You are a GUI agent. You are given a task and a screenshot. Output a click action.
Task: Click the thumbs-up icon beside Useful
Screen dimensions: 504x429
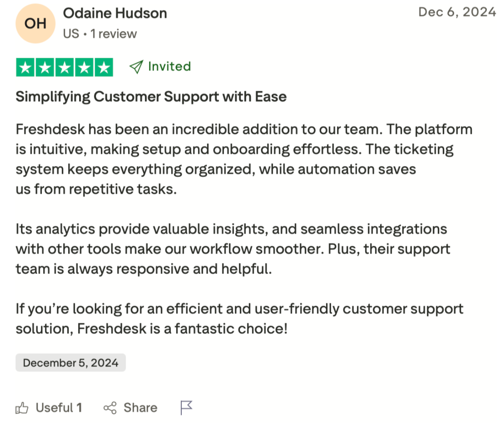pyautogui.click(x=22, y=408)
